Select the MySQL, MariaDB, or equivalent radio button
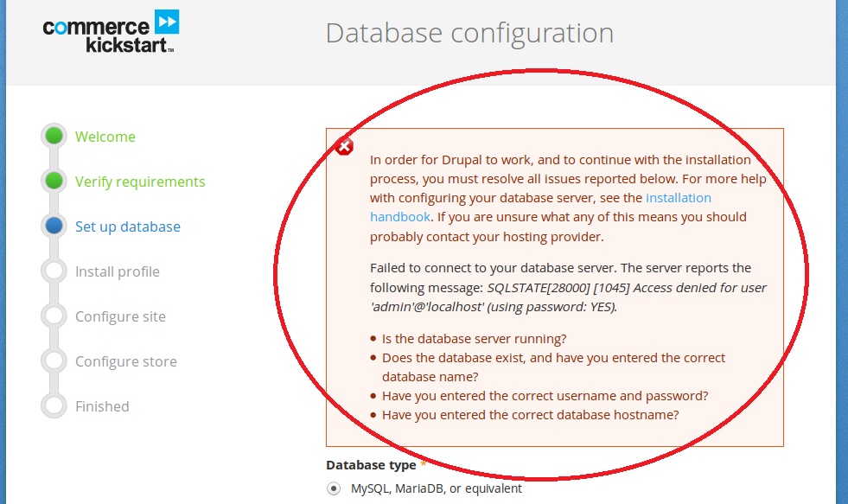 334,488
